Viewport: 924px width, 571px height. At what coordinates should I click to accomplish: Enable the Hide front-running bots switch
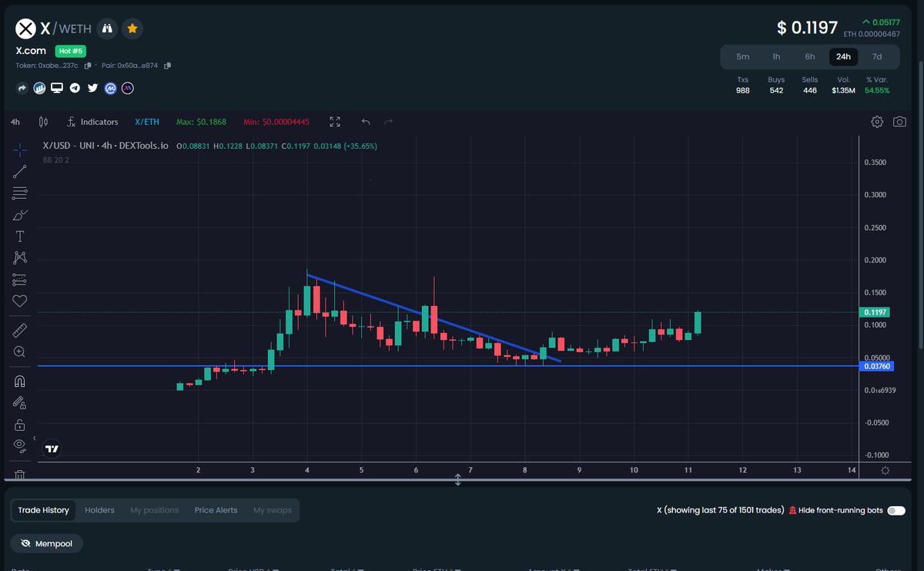click(x=895, y=510)
